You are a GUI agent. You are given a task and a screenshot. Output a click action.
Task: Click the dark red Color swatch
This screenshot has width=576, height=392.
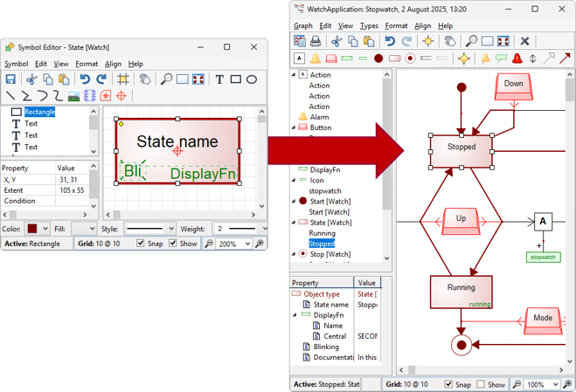[32, 229]
